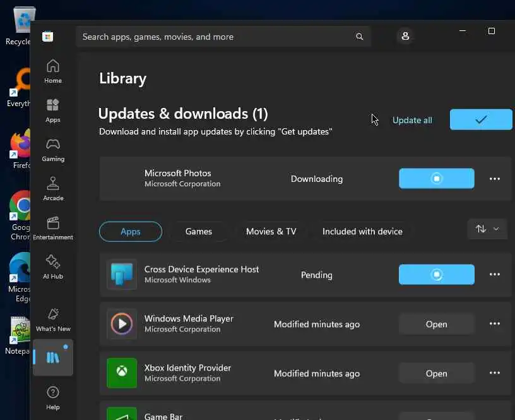Open Help in the sidebar
This screenshot has width=515, height=420.
coord(53,398)
